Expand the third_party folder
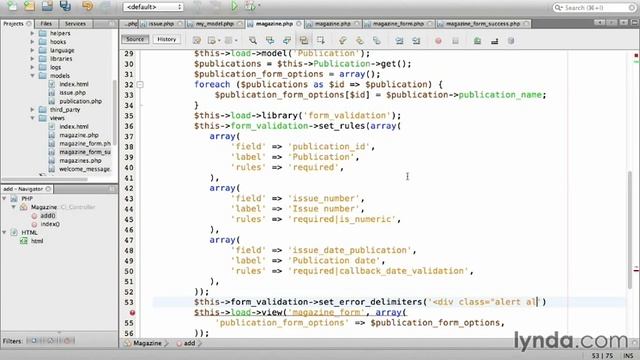 32,109
